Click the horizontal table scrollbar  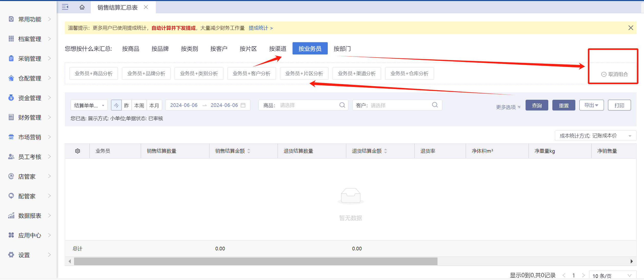click(255, 261)
